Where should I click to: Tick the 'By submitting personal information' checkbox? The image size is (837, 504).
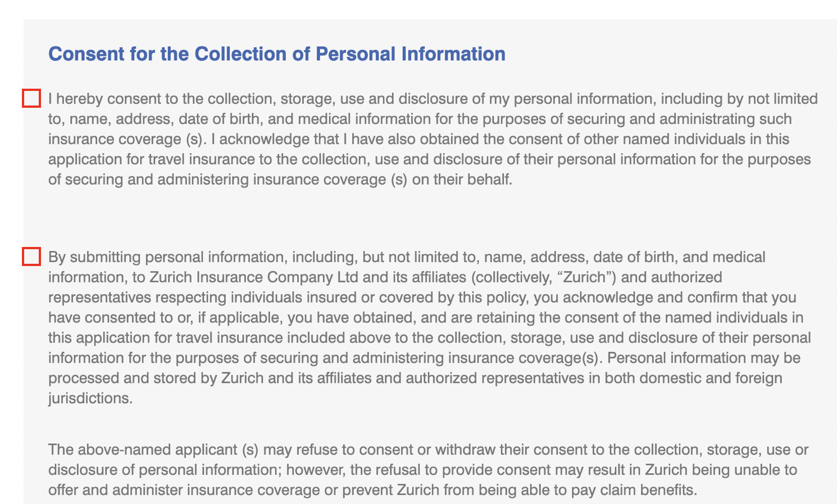[x=31, y=256]
